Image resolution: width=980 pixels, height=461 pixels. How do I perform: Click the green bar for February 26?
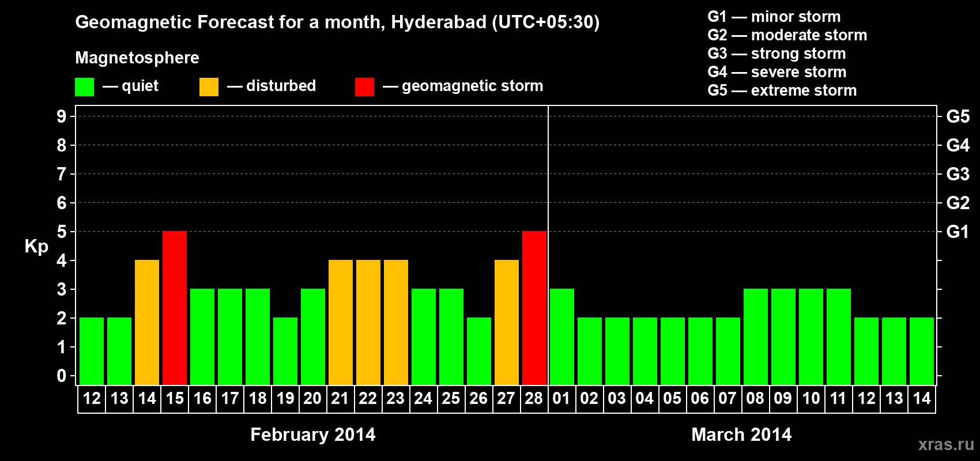tap(479, 351)
